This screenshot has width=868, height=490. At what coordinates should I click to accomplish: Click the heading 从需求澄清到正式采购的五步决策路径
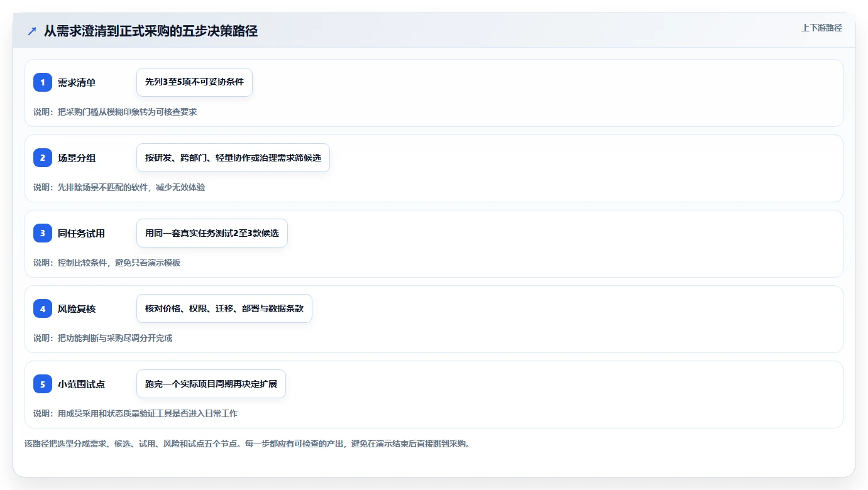tap(151, 31)
